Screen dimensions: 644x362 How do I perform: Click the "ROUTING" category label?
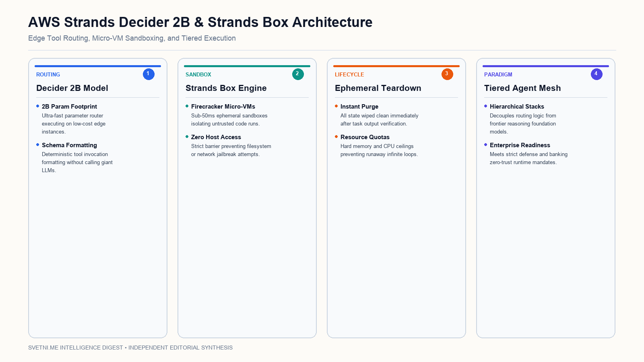click(48, 74)
